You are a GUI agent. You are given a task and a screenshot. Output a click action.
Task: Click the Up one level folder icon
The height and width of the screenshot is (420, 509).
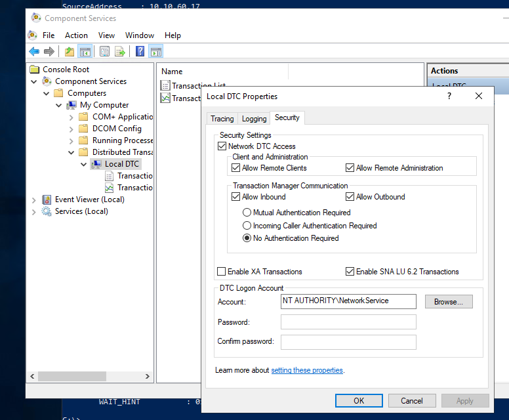(69, 51)
